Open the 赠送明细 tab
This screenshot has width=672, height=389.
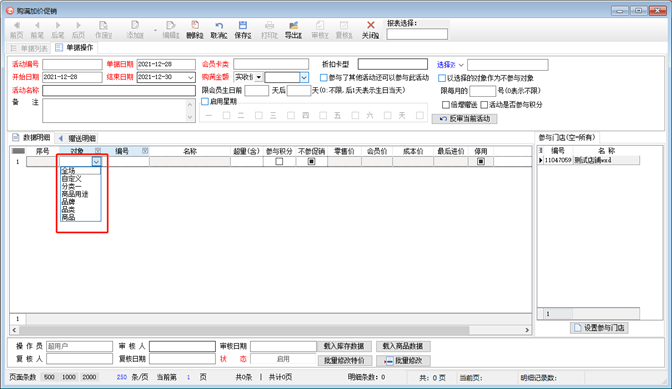(x=77, y=138)
